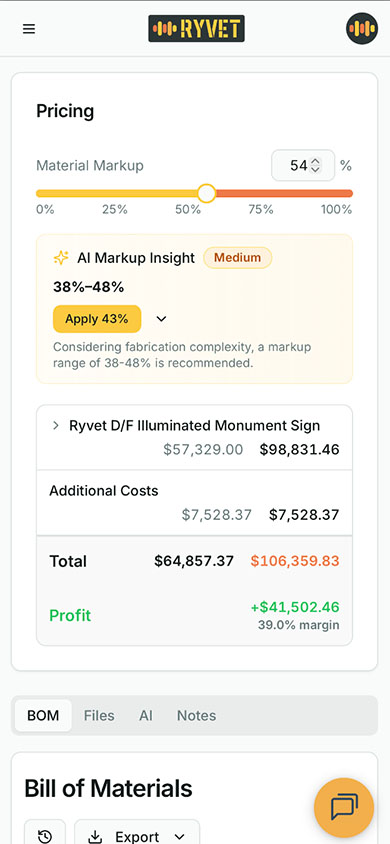Click the 0% slider tick label

pos(45,209)
